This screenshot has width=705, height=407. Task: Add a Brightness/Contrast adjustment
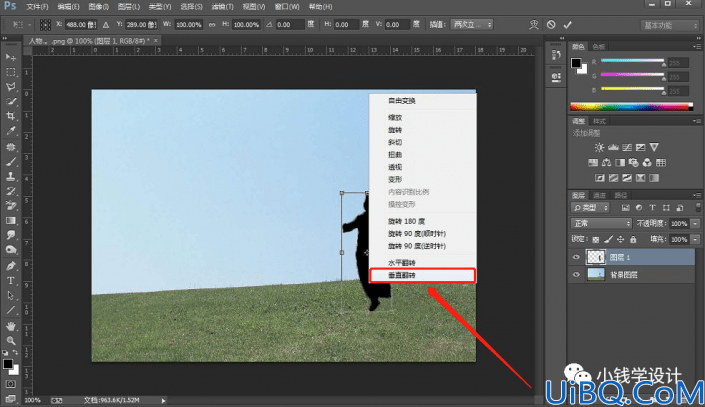tap(599, 148)
